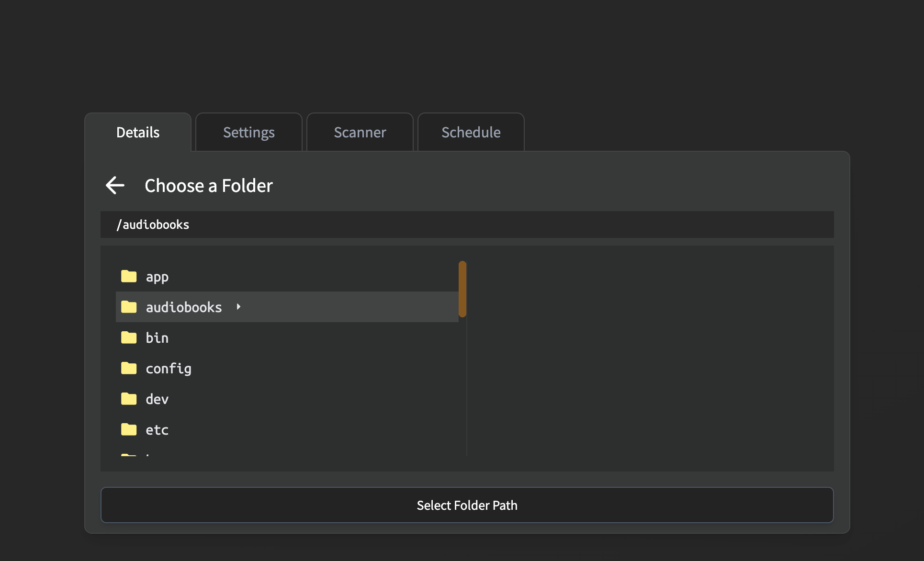Viewport: 924px width, 561px height.
Task: Select the Details tab
Action: (x=138, y=132)
